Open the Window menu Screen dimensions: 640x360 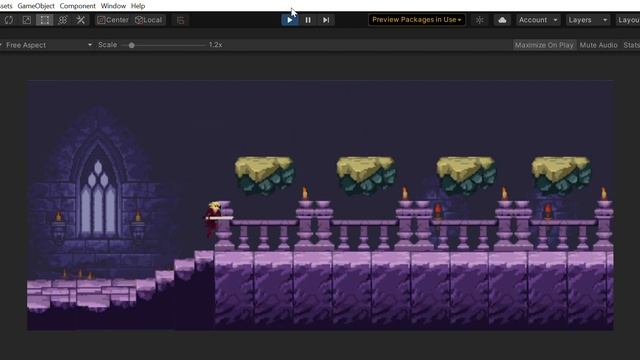(x=113, y=6)
